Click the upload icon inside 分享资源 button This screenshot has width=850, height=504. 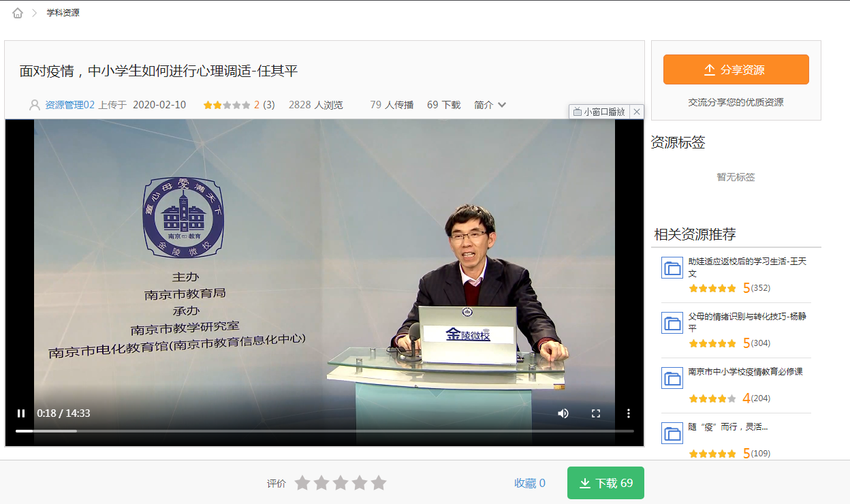(x=711, y=69)
